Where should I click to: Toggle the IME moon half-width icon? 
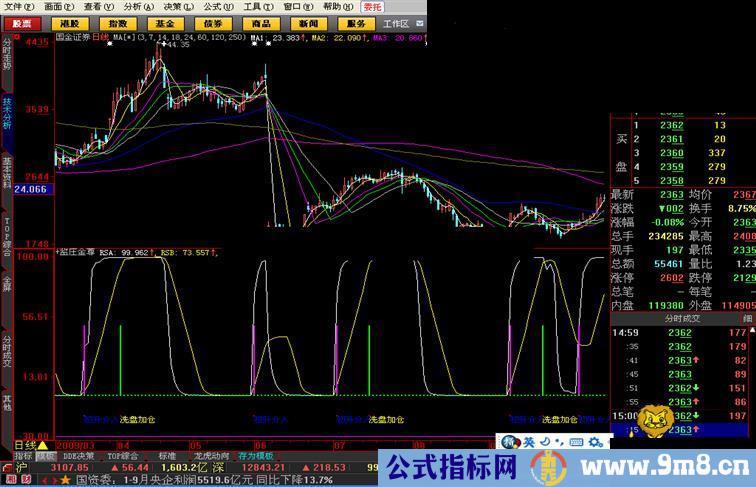(544, 442)
